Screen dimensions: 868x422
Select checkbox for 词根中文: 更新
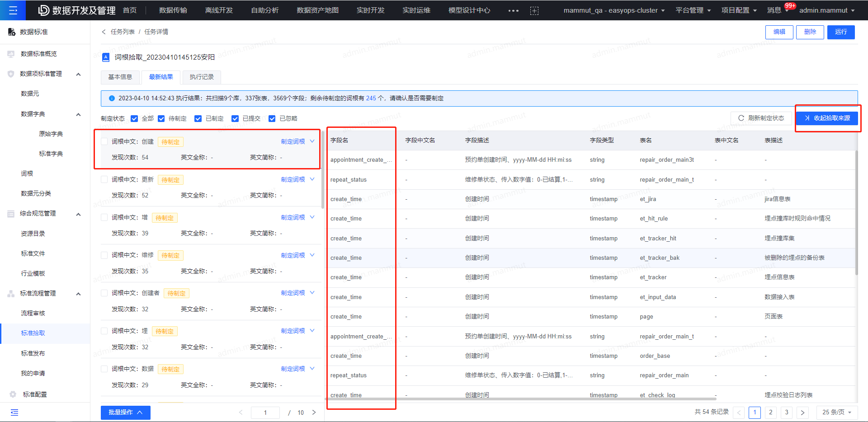(104, 179)
